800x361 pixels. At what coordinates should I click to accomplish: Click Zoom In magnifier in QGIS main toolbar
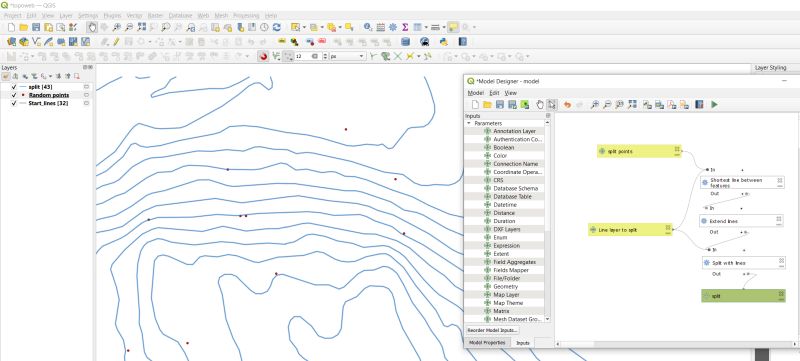tap(117, 28)
